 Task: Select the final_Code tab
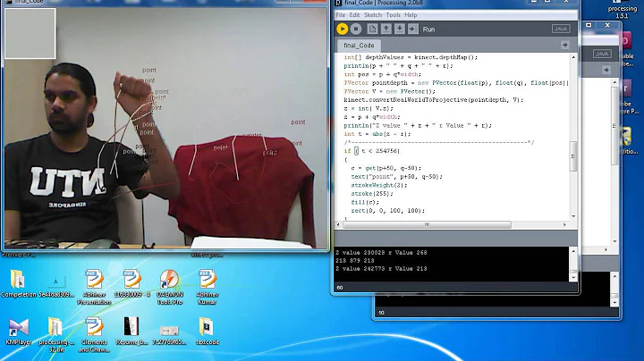[359, 45]
